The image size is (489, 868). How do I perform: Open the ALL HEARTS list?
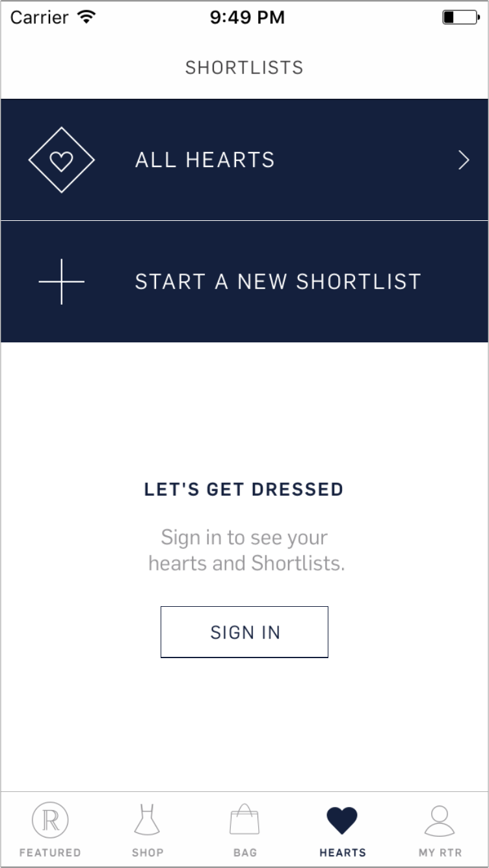tap(244, 160)
